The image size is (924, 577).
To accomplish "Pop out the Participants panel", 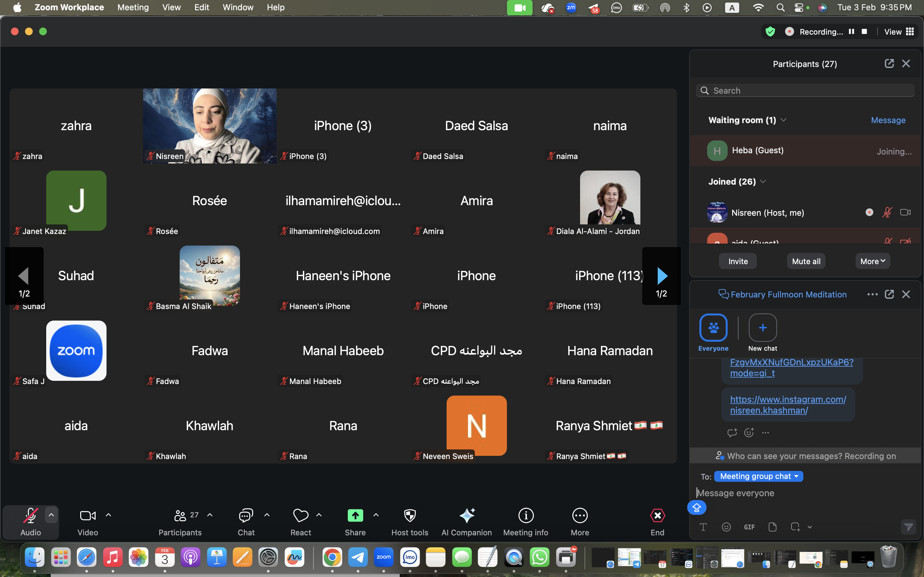I will [x=889, y=63].
